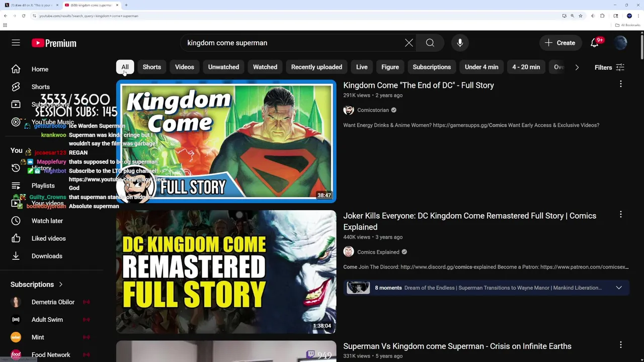This screenshot has height=362, width=644.
Task: Open the Create menu
Action: (560, 43)
